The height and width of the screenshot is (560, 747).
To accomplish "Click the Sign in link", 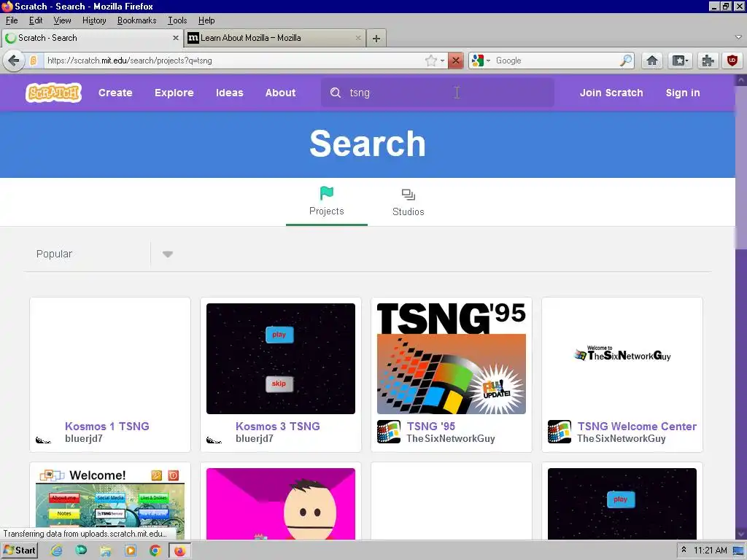I will [683, 93].
